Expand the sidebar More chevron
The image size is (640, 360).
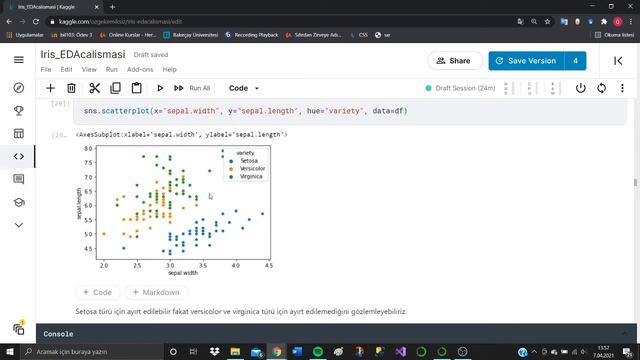[x=19, y=225]
